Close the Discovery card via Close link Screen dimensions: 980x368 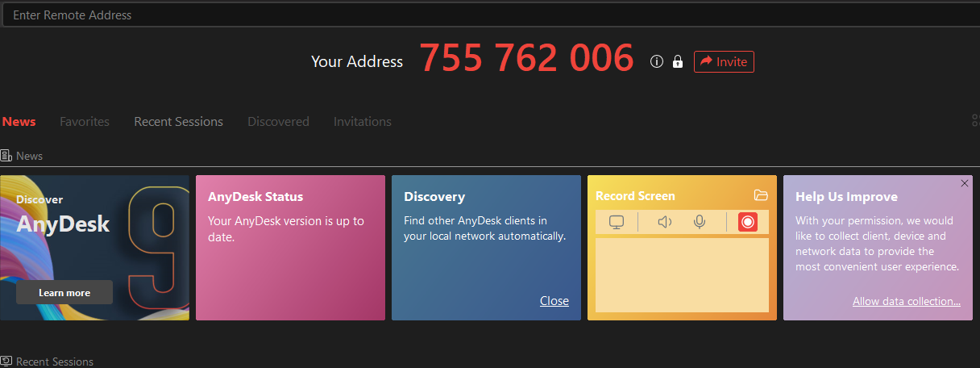[554, 301]
